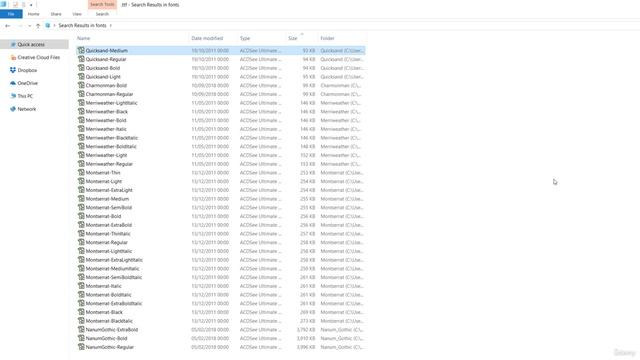The width and height of the screenshot is (640, 360).
Task: Select This PC in the sidebar
Action: 25,96
